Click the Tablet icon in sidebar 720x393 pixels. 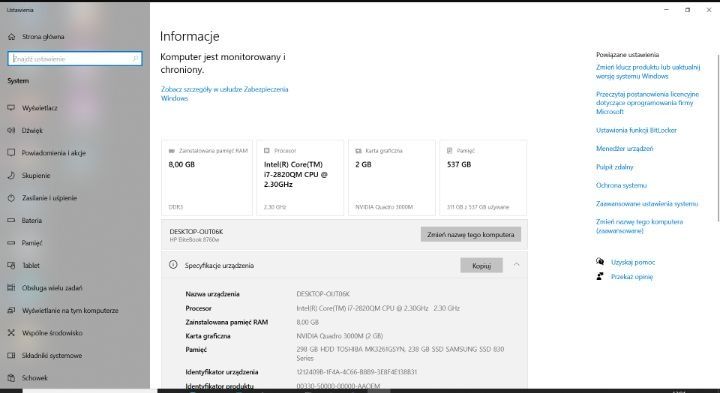tap(11, 265)
